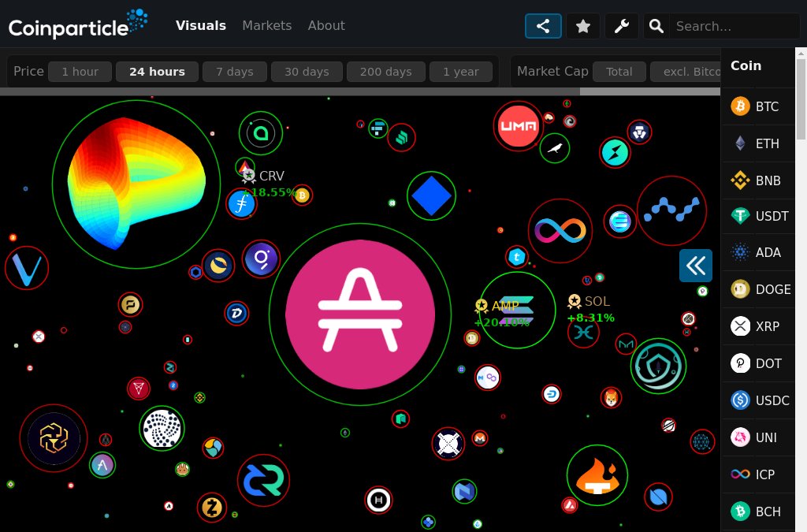Click the red UMA bubble
807x532 pixels.
519,126
